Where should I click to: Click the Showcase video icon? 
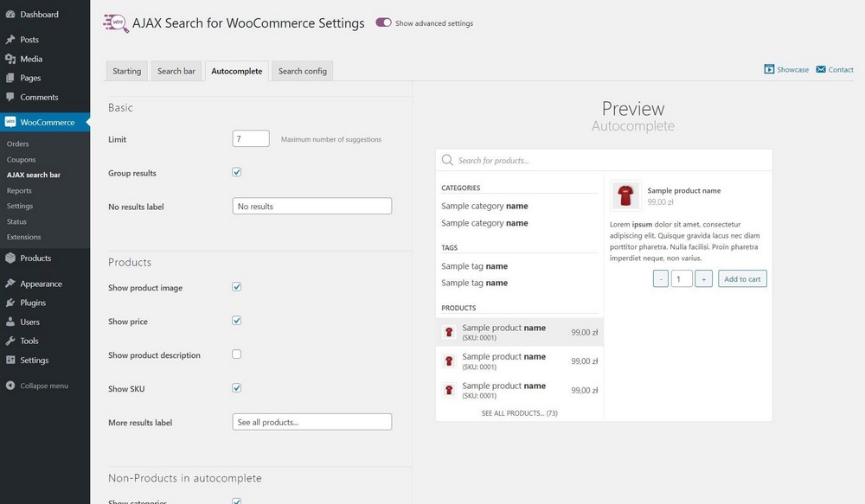tap(769, 69)
